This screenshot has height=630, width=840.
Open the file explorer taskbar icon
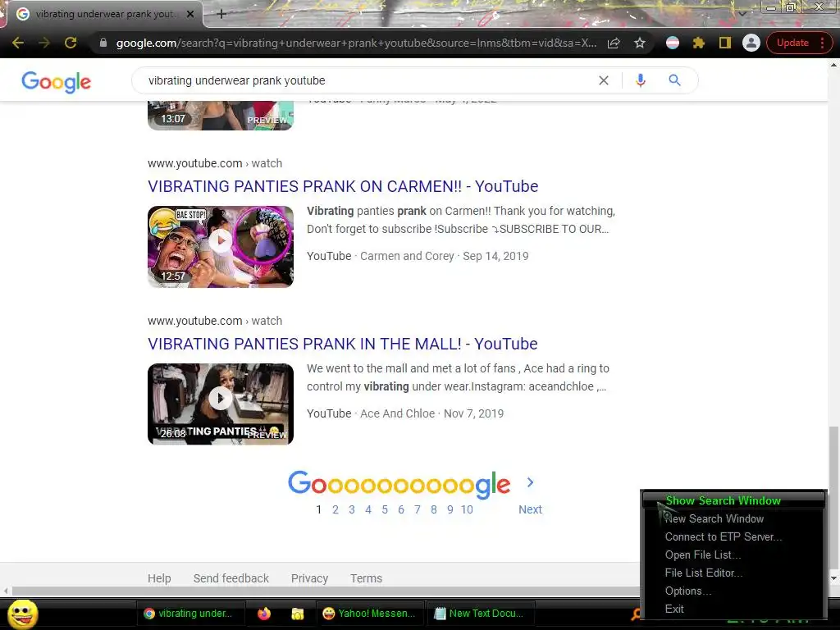297,614
